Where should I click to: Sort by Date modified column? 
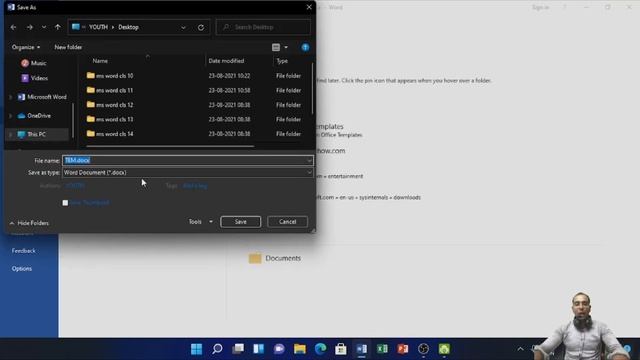pos(226,61)
